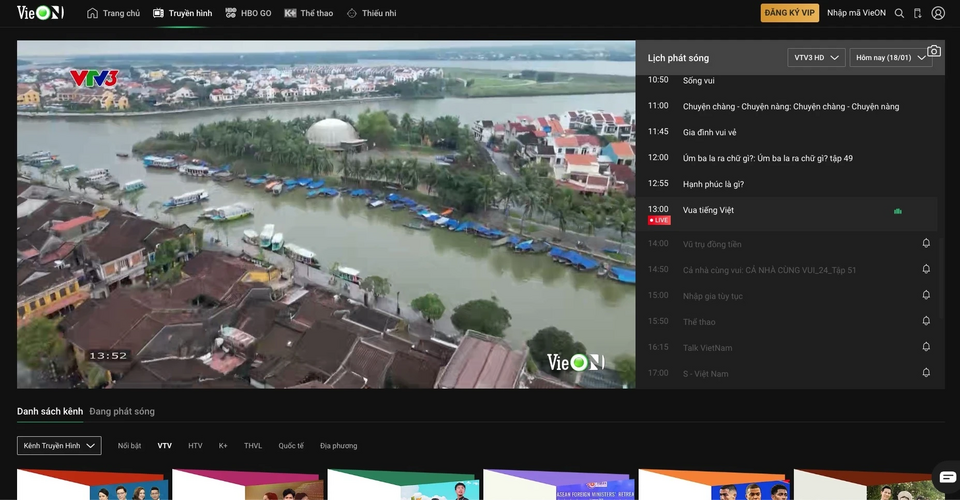Open the search magnifier icon
The height and width of the screenshot is (500, 960).
[899, 13]
